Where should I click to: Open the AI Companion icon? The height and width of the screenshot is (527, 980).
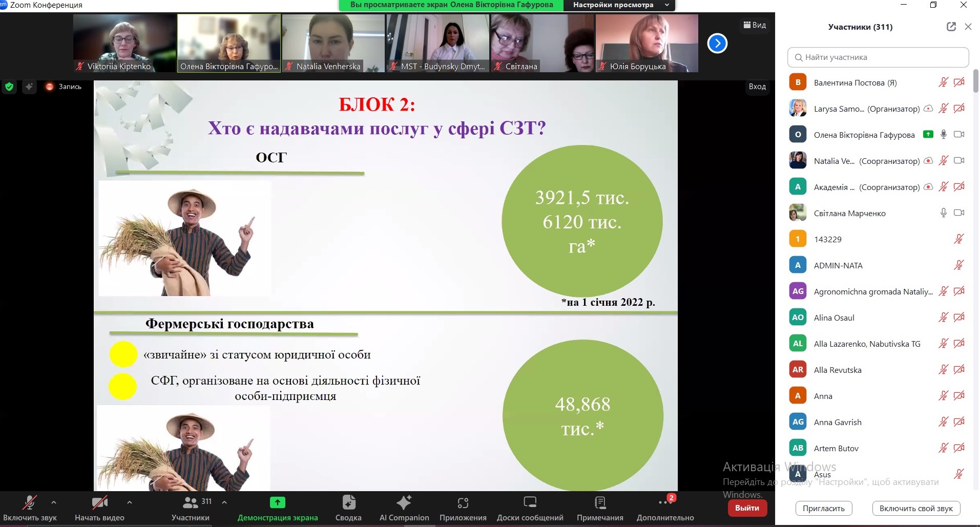(404, 503)
